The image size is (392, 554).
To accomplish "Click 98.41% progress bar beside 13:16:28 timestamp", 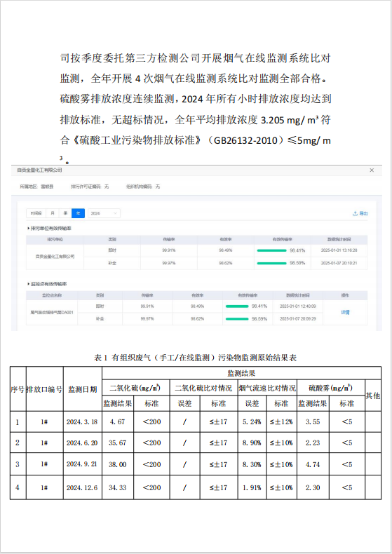I will coord(271,250).
